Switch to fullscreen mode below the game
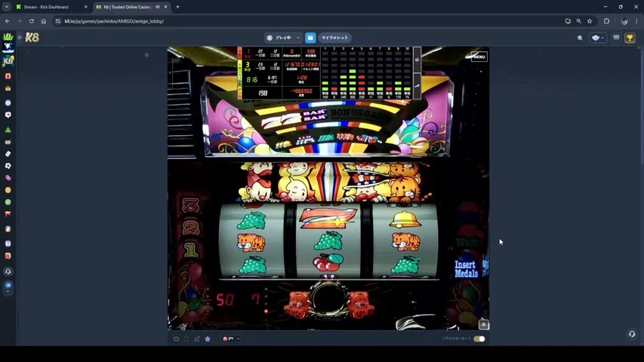 coord(186,339)
